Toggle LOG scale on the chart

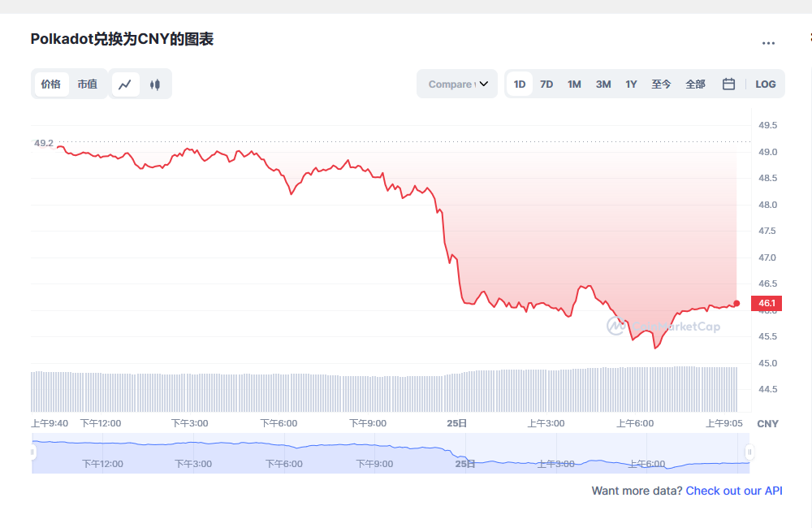point(765,84)
